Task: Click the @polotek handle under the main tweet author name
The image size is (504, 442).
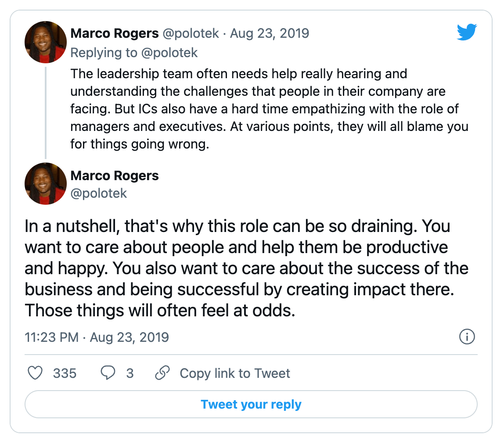Action: point(99,193)
